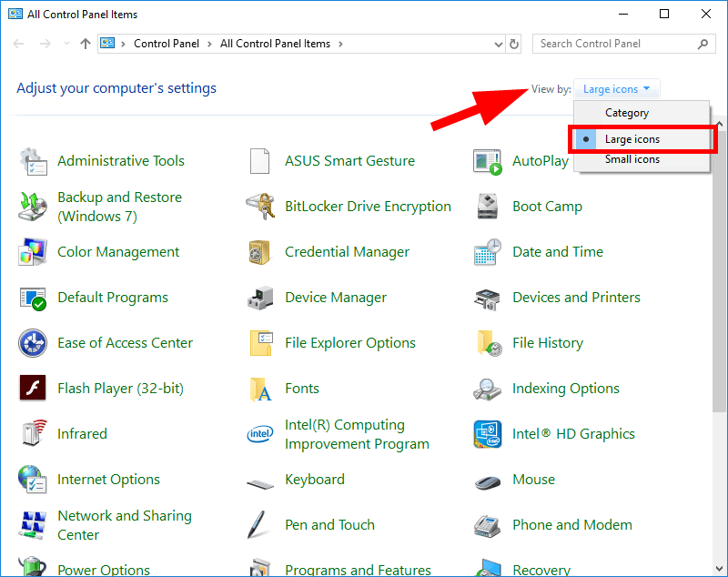Open the Intel HD Graphics icon
Image resolution: width=728 pixels, height=577 pixels.
(488, 434)
